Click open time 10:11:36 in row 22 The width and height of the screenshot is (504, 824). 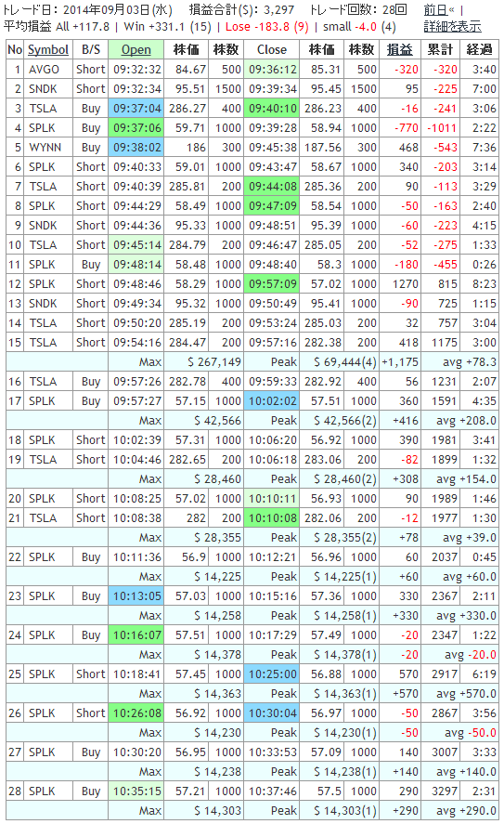[136, 557]
